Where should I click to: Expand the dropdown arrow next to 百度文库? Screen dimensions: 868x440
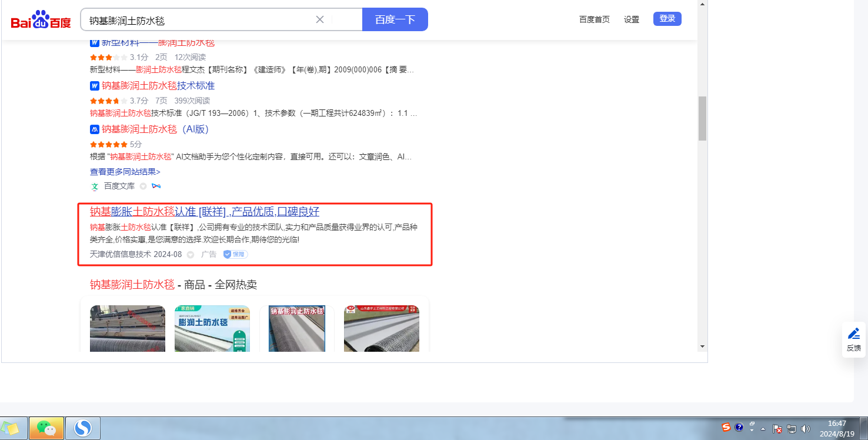[143, 186]
